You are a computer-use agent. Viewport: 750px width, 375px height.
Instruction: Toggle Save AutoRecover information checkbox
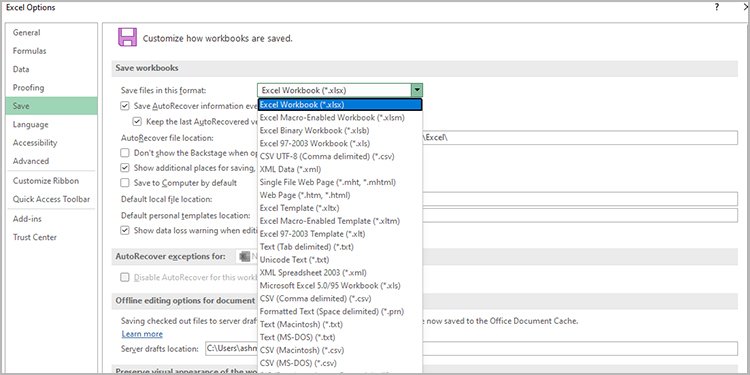click(125, 106)
